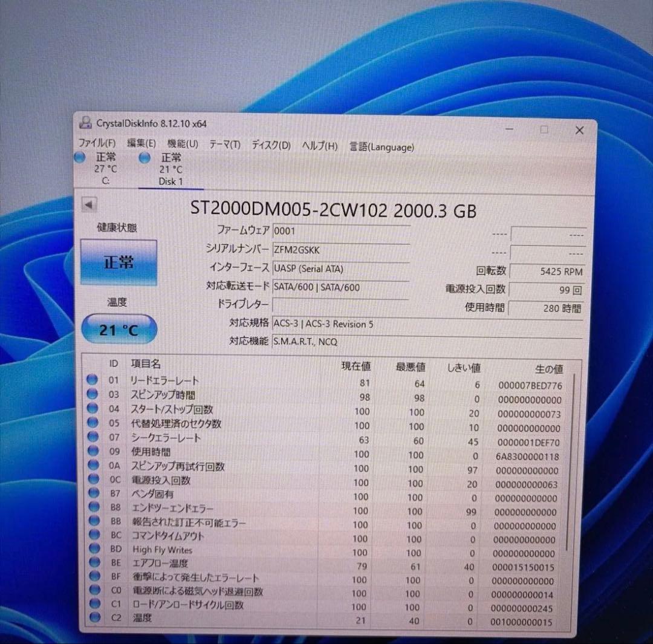This screenshot has width=653, height=644.
Task: Click the 21°C temperature button
Action: [x=118, y=329]
